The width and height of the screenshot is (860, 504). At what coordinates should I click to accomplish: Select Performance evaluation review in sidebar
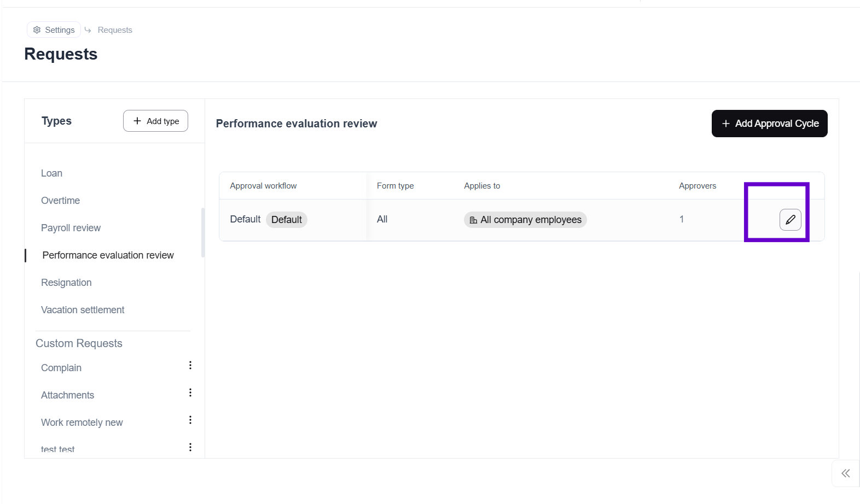[x=108, y=255]
